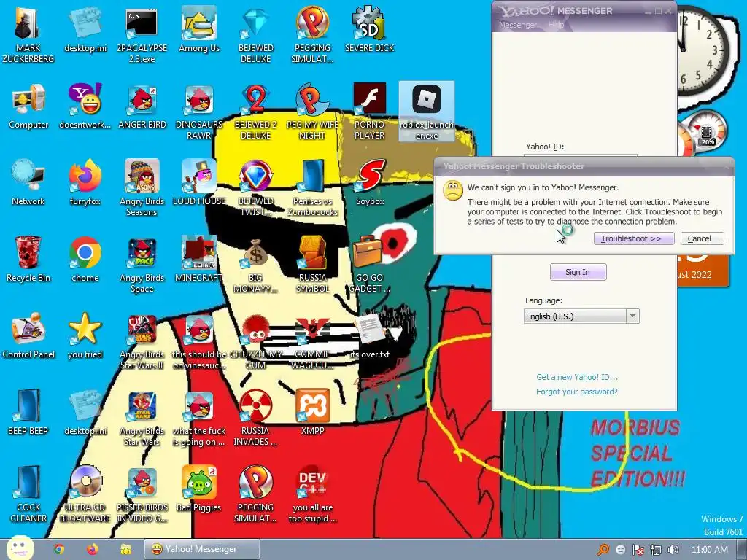Select the BEJEWED TWIST icon
The width and height of the screenshot is (747, 560).
click(x=256, y=189)
